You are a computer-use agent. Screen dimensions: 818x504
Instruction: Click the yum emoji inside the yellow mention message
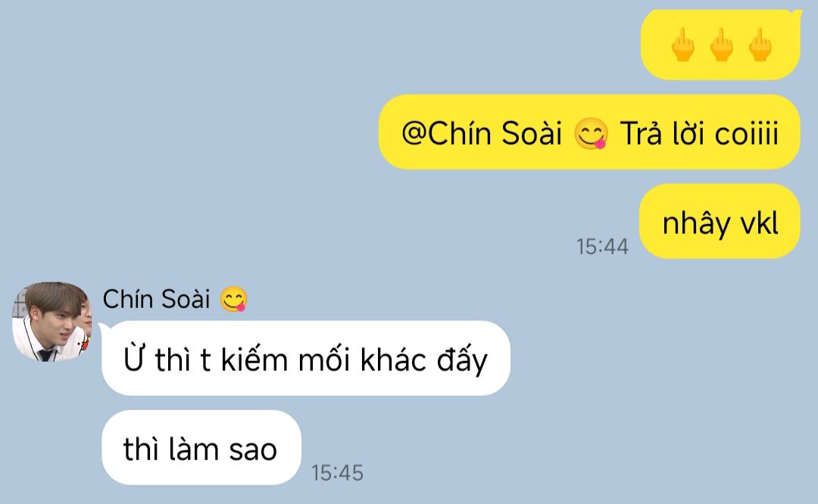591,133
